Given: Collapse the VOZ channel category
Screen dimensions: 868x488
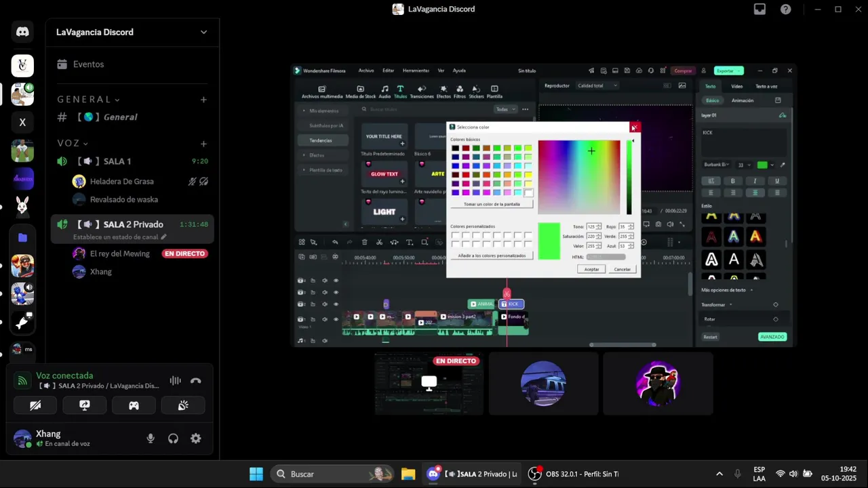Looking at the screenshot, I should click(73, 144).
